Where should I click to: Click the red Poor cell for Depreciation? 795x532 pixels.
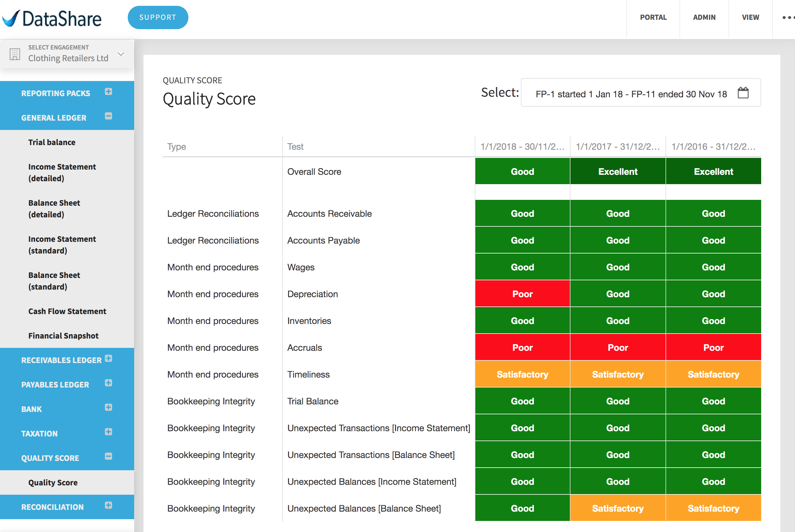click(522, 294)
